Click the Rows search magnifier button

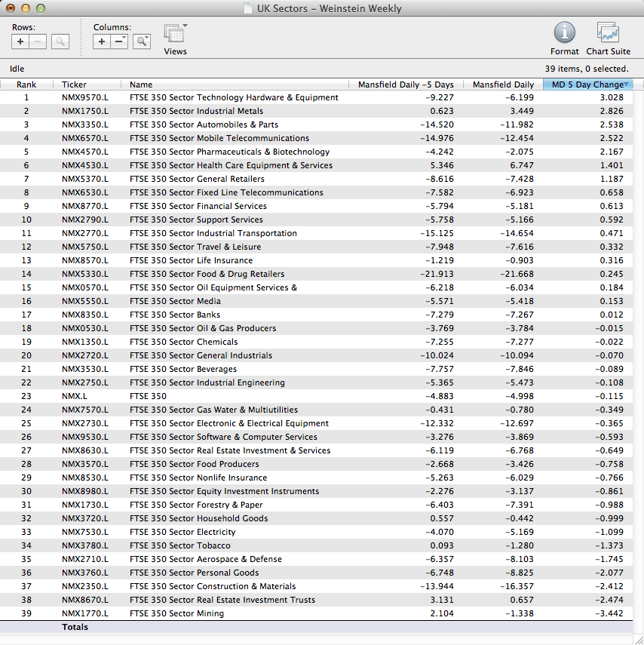pos(60,41)
